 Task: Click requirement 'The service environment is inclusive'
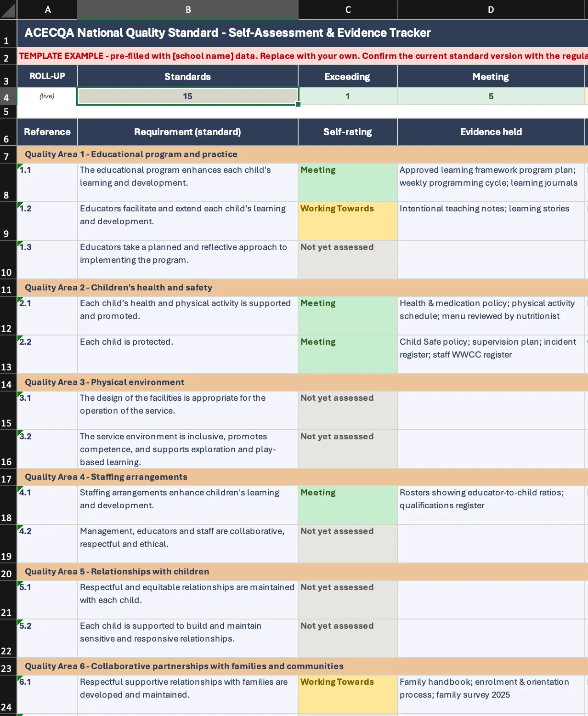tap(188, 449)
